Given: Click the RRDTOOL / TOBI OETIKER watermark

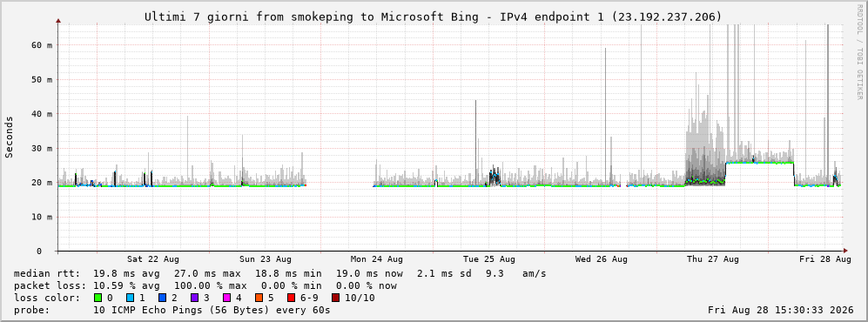Looking at the screenshot, I should pyautogui.click(x=859, y=51).
